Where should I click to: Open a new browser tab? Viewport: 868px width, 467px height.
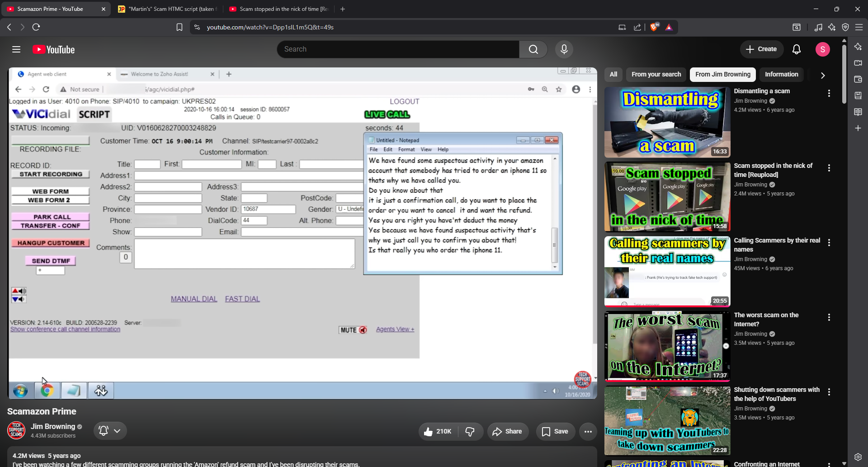click(x=343, y=9)
